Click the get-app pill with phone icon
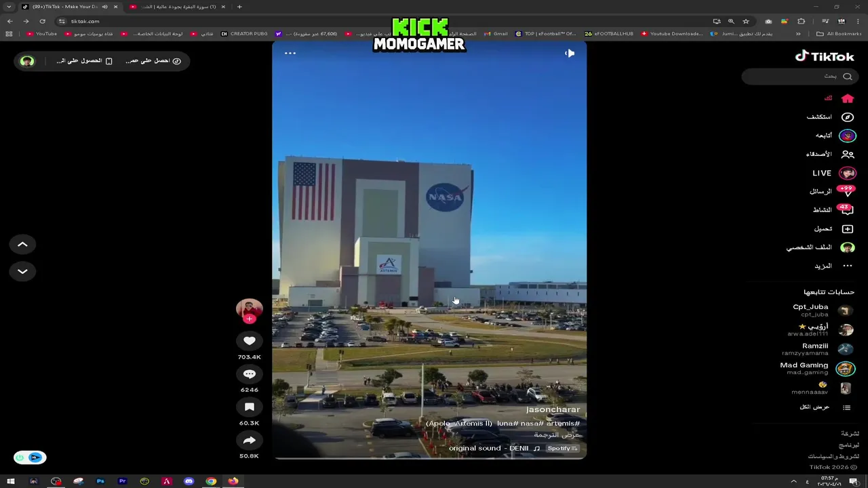868x488 pixels. 85,61
